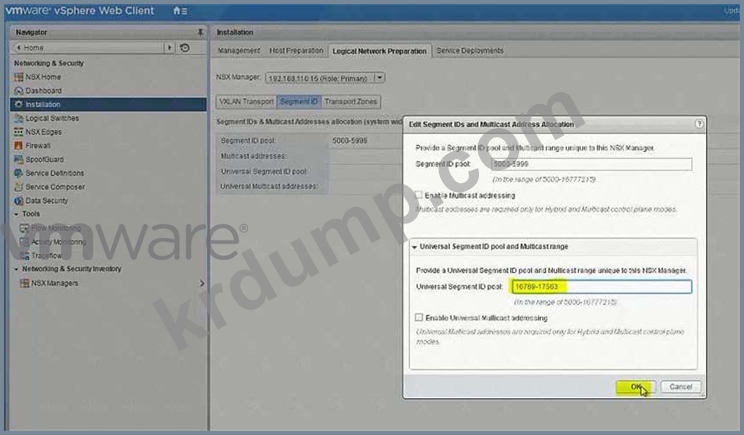Click the Multicast addresses label
This screenshot has width=744, height=435.
click(253, 156)
